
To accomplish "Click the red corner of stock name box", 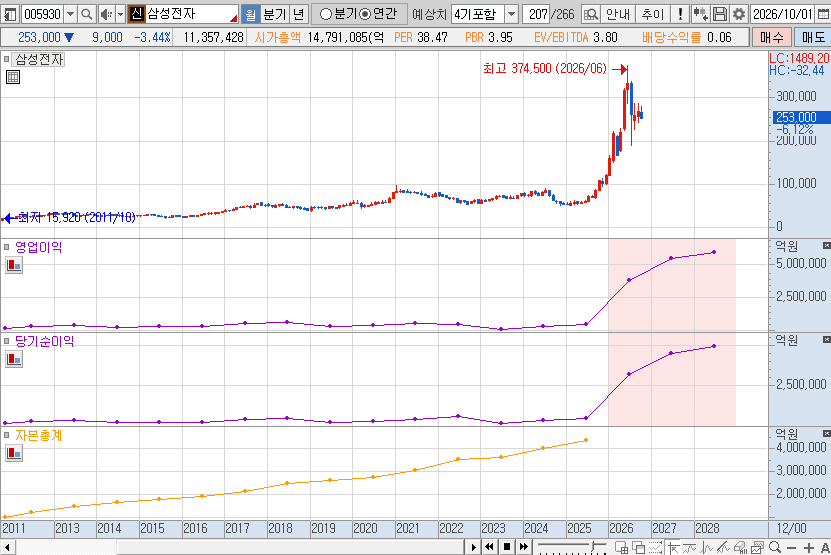I will pos(234,19).
